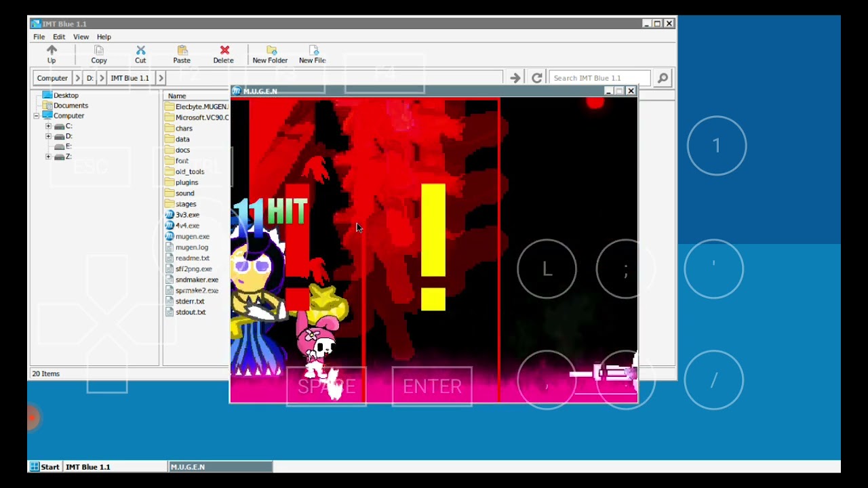Open the stages folder

(x=181, y=204)
